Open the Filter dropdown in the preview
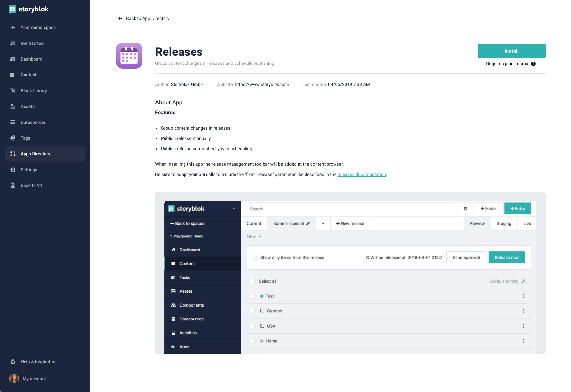This screenshot has height=392, width=571. [254, 236]
